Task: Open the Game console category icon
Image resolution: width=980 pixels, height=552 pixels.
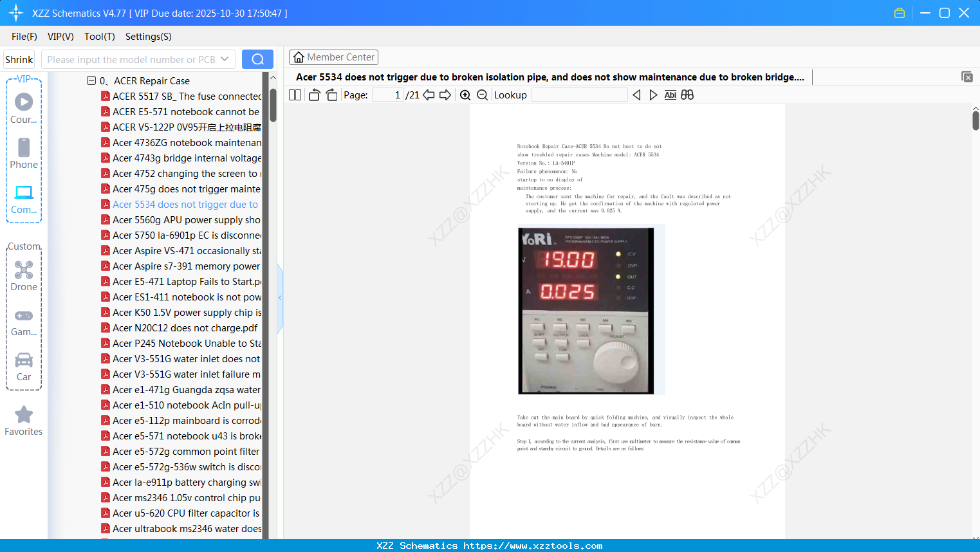Action: 24,315
